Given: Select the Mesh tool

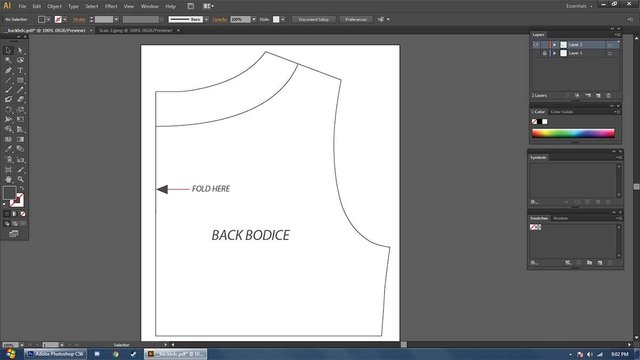Looking at the screenshot, I should pos(8,139).
